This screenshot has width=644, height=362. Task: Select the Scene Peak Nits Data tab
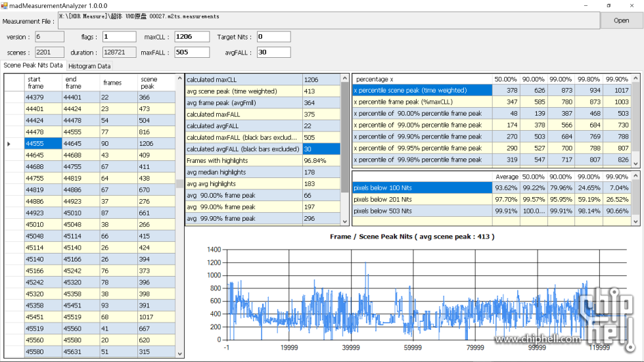[33, 66]
